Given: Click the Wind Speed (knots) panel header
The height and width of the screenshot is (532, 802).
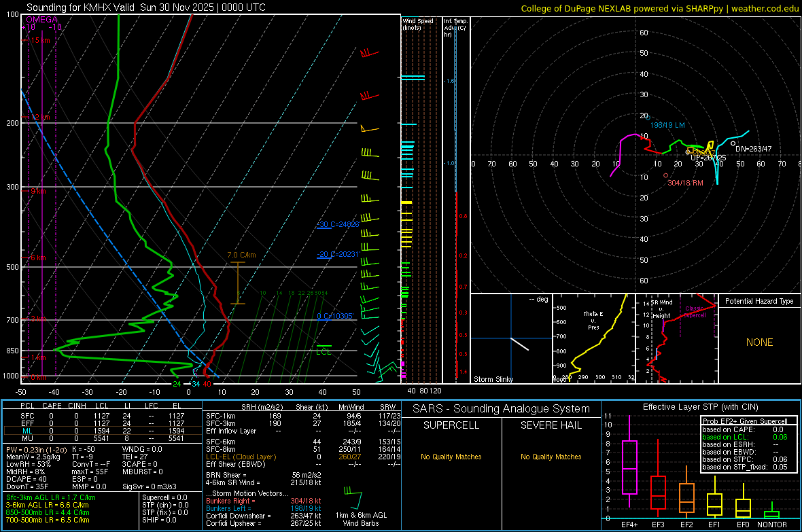Looking at the screenshot, I should tap(417, 24).
